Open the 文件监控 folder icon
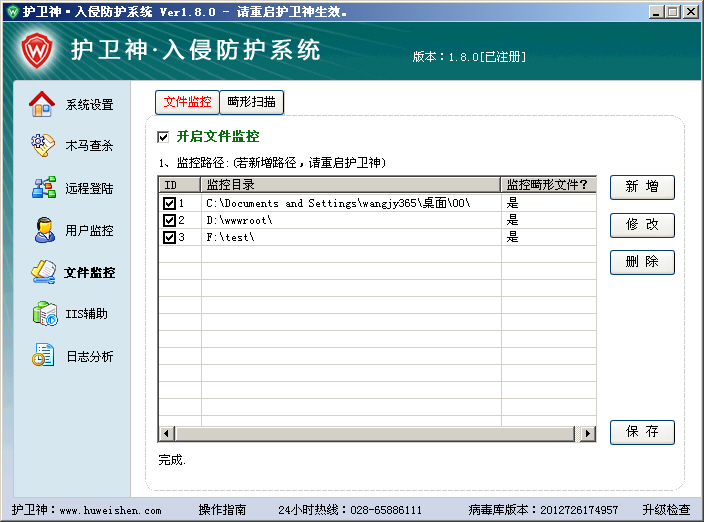 pyautogui.click(x=44, y=272)
